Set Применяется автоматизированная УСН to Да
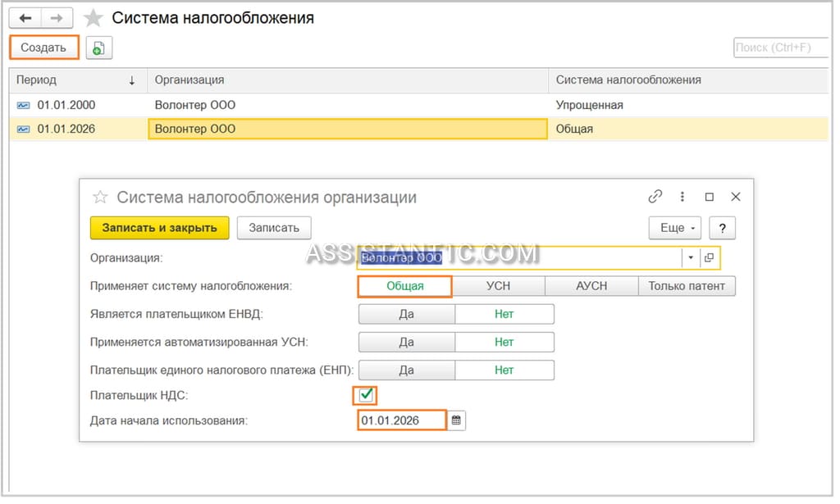840x504 pixels. 407,343
